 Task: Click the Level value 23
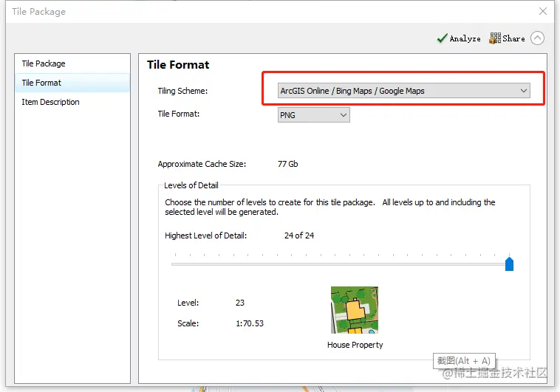click(x=240, y=303)
